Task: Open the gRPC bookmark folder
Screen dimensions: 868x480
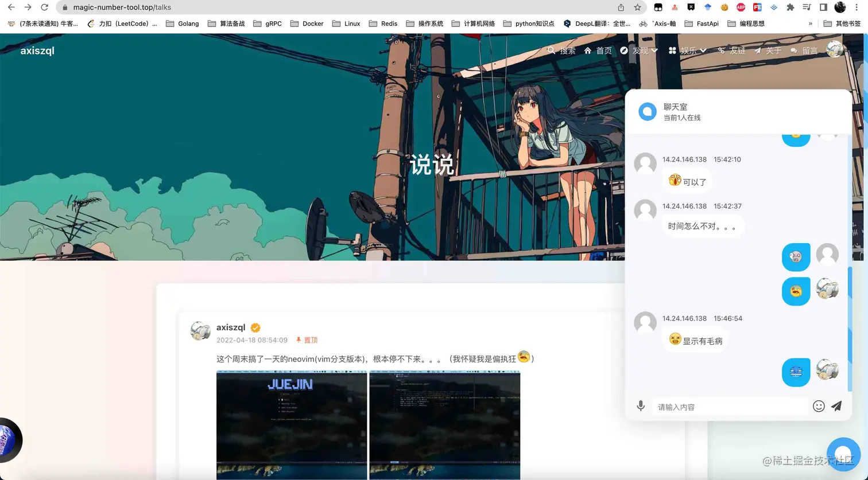Action: [x=267, y=24]
